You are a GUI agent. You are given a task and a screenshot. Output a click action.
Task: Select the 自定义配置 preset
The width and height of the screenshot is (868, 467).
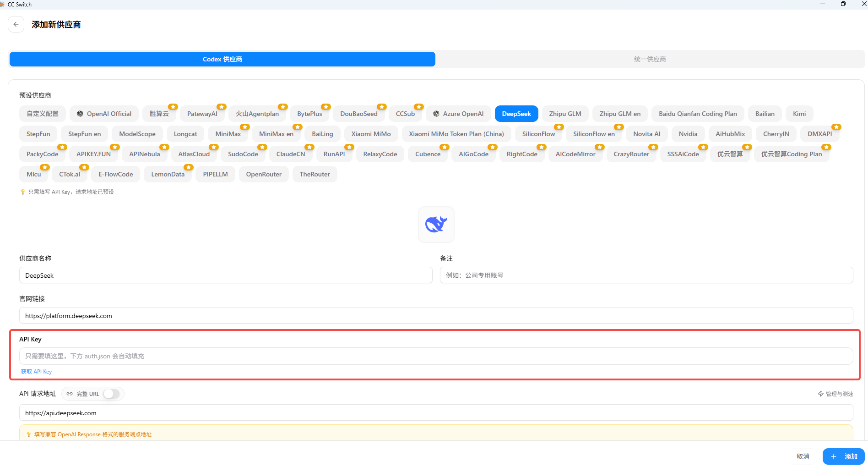coord(43,114)
